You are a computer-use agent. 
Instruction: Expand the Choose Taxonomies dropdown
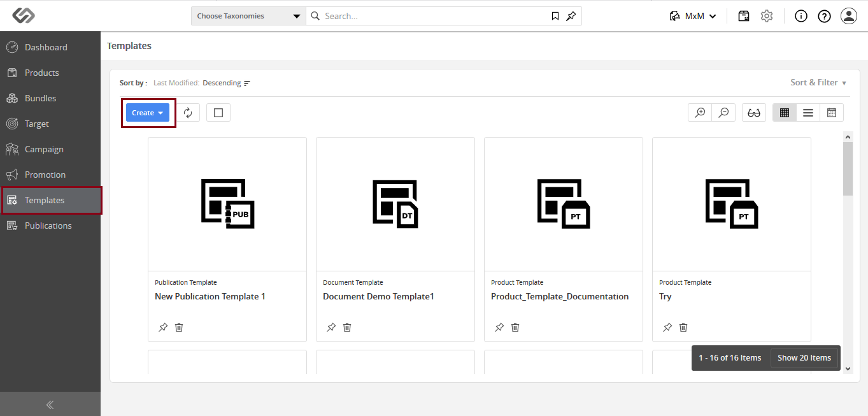point(248,16)
